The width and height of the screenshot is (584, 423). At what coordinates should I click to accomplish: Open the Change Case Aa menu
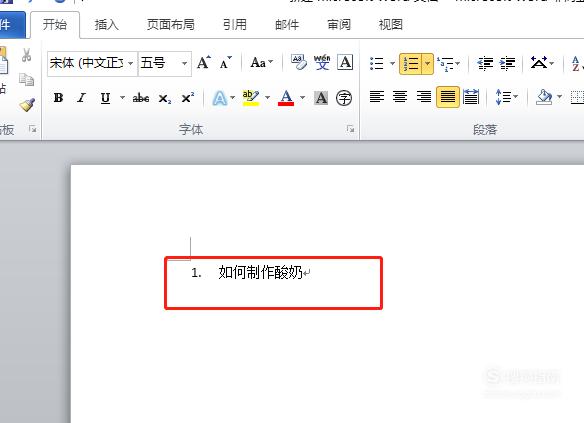point(261,62)
